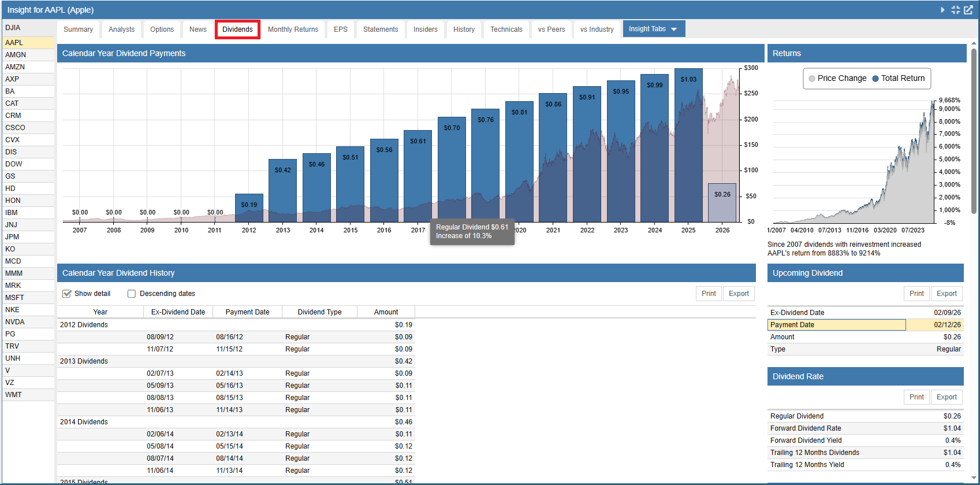The height and width of the screenshot is (485, 980).
Task: Select NVDA in the ticker list
Action: tap(28, 322)
